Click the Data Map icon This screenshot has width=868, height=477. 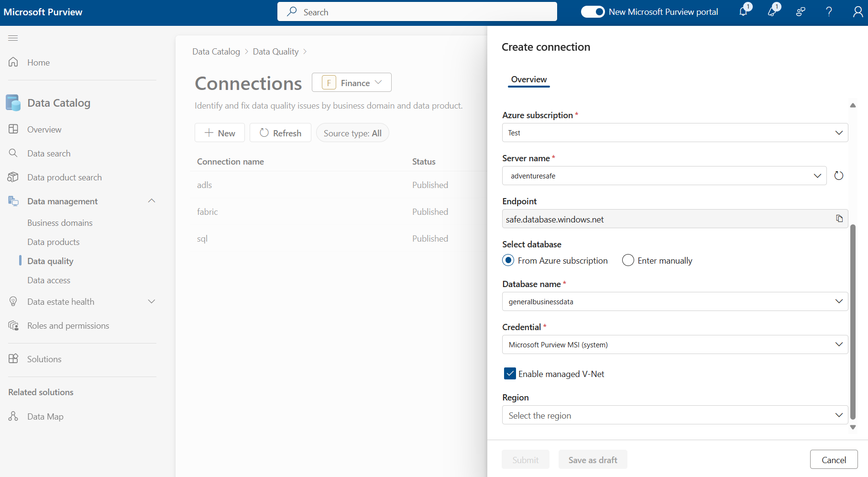tap(13, 416)
